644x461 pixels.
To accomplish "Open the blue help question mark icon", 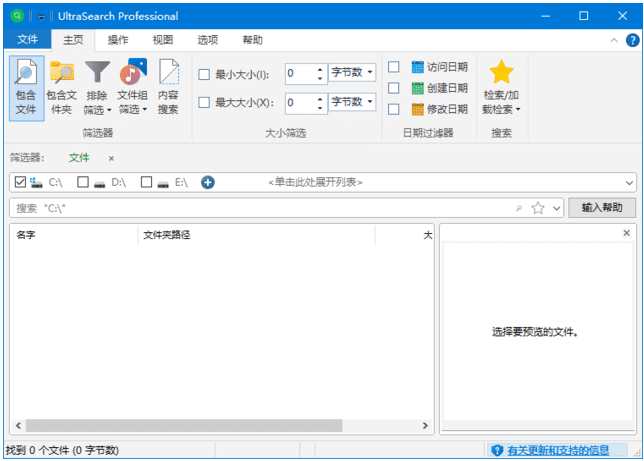I will click(x=632, y=40).
